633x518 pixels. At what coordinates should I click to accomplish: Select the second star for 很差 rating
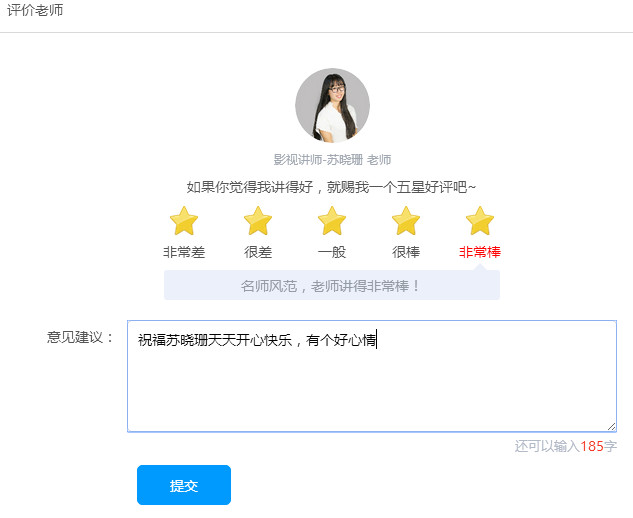click(x=258, y=221)
